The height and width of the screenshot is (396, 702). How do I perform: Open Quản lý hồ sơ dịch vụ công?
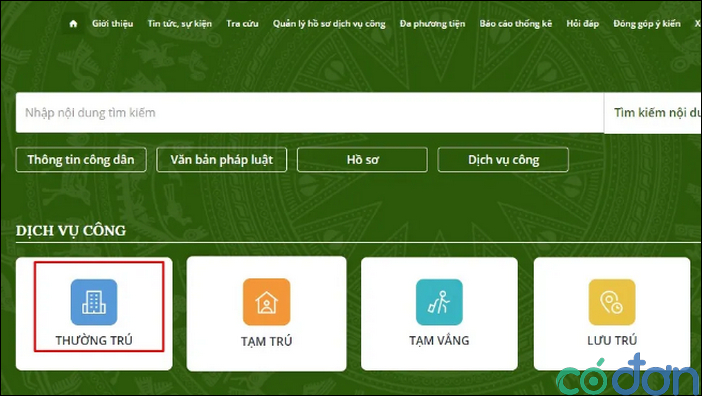pos(329,24)
